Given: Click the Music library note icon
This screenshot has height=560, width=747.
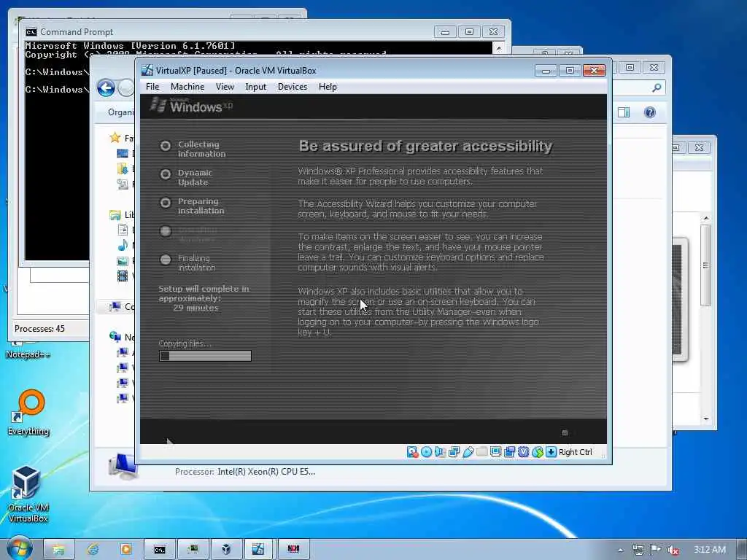Looking at the screenshot, I should pos(123,245).
